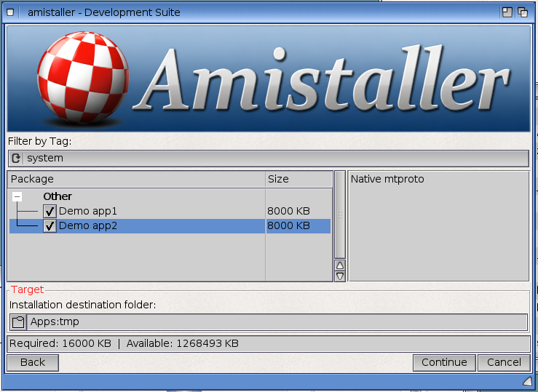Open the system tag filter cycle field
This screenshot has height=392, width=538.
pyautogui.click(x=269, y=159)
